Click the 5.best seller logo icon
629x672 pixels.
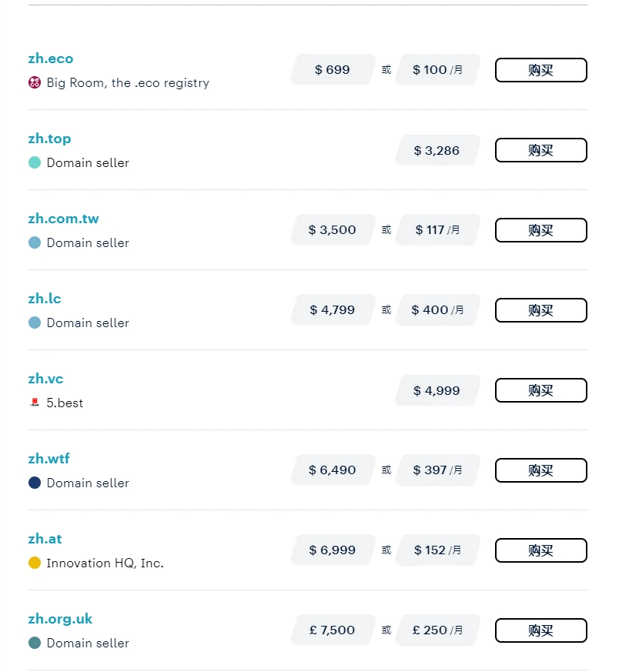coord(34,403)
